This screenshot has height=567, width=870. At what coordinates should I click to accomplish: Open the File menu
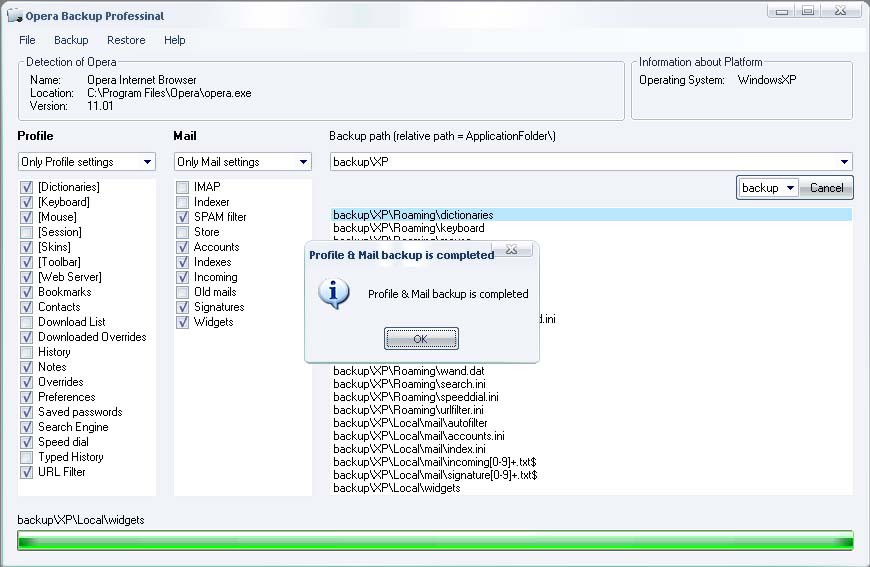point(27,40)
